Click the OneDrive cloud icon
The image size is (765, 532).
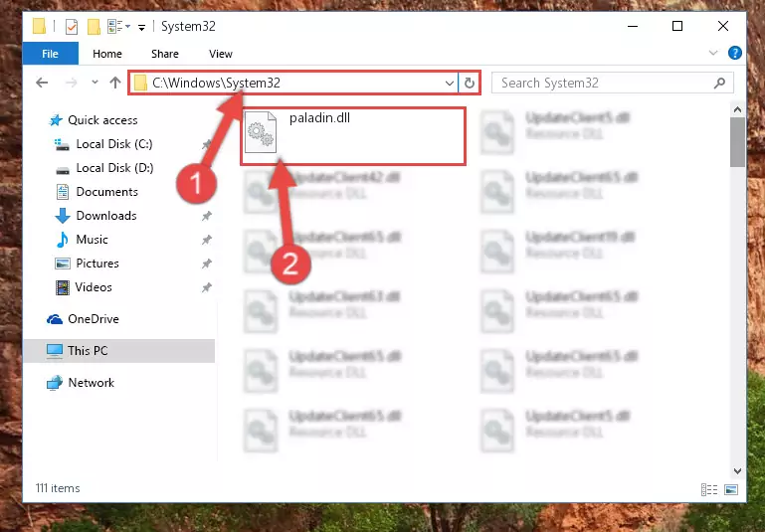55,319
